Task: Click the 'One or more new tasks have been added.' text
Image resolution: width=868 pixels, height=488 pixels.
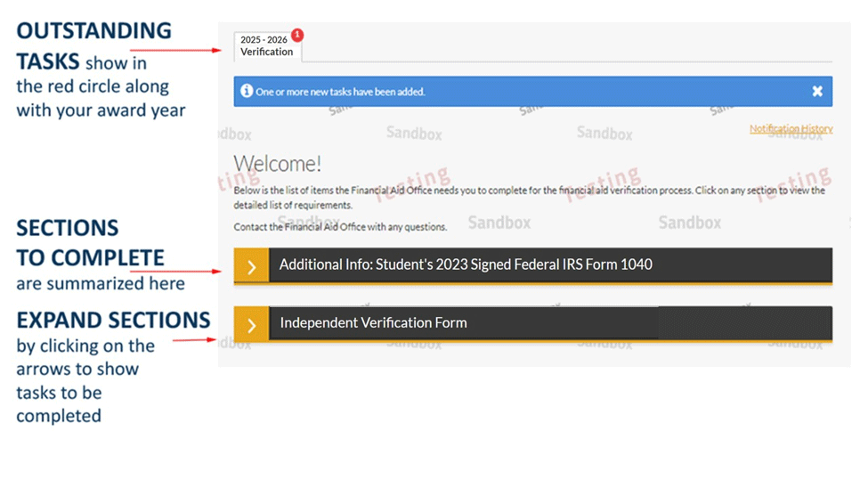Action: coord(340,92)
